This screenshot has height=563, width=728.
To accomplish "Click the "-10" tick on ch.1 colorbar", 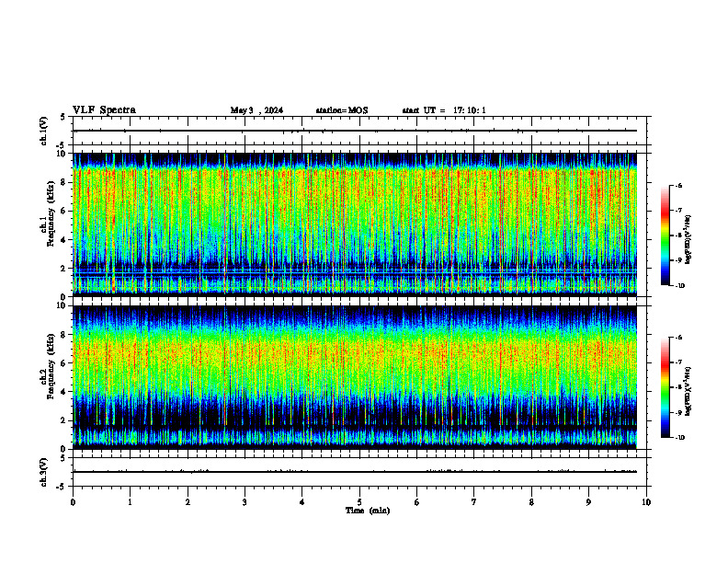I will (680, 286).
